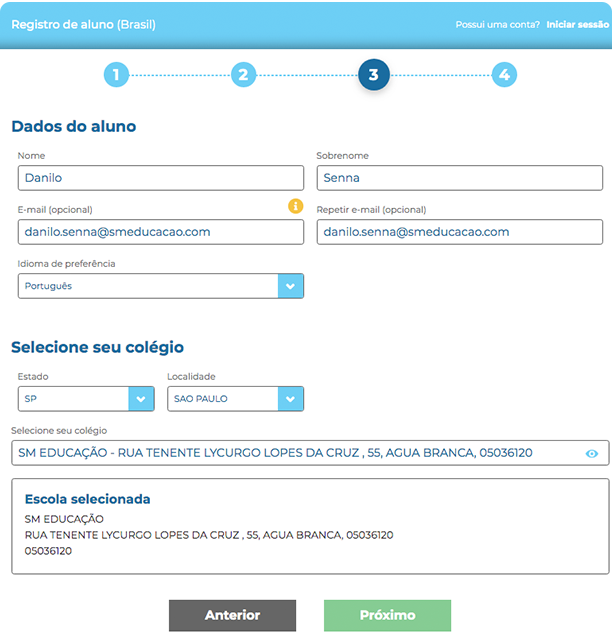Click the Iniciar sessão link
The height and width of the screenshot is (641, 612).
coord(578,24)
